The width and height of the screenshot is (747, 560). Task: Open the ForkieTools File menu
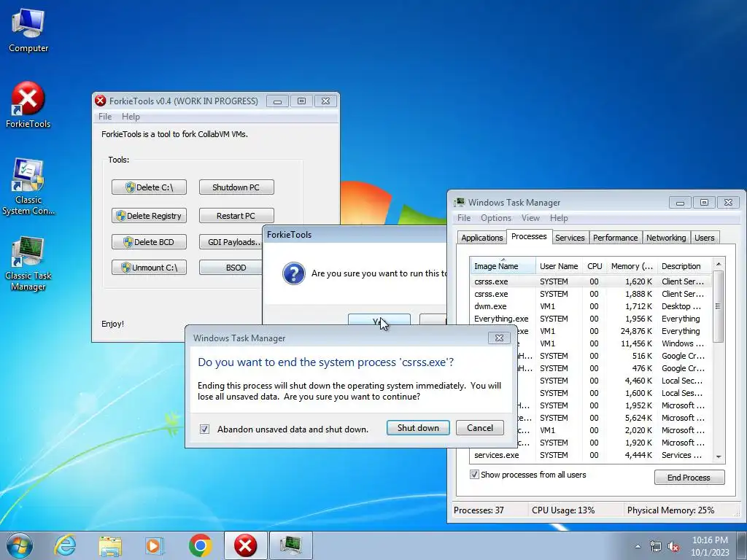pos(105,117)
